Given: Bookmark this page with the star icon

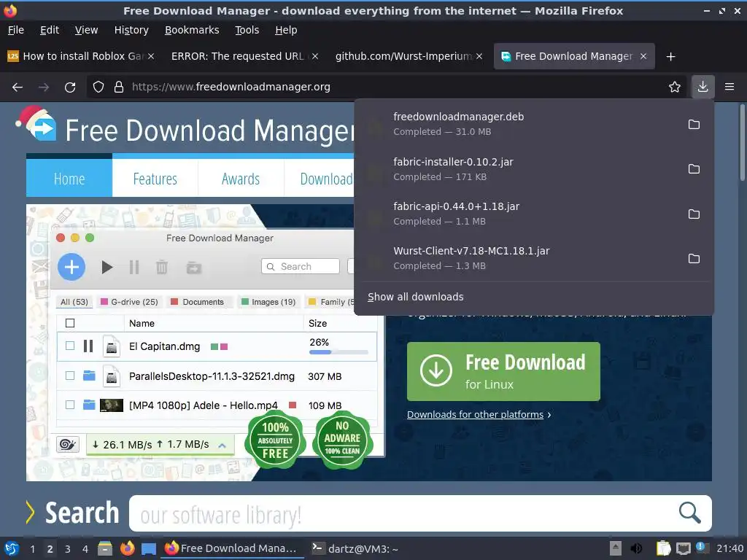Looking at the screenshot, I should click(675, 87).
